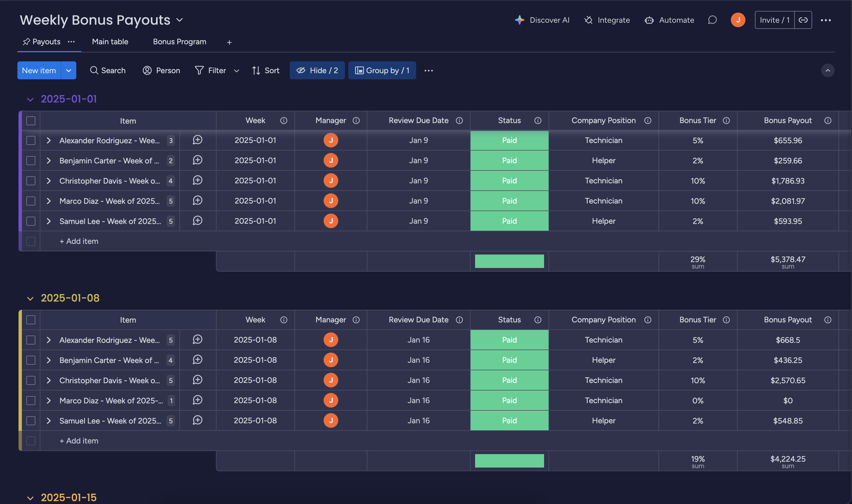The width and height of the screenshot is (852, 504).
Task: Open Group by / 1 settings
Action: [x=382, y=70]
